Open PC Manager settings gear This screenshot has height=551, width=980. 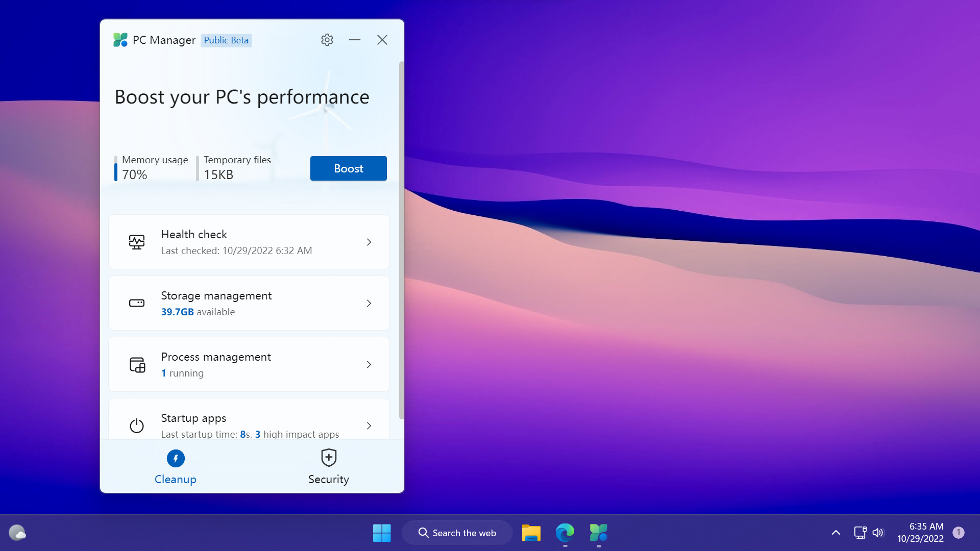(x=327, y=40)
